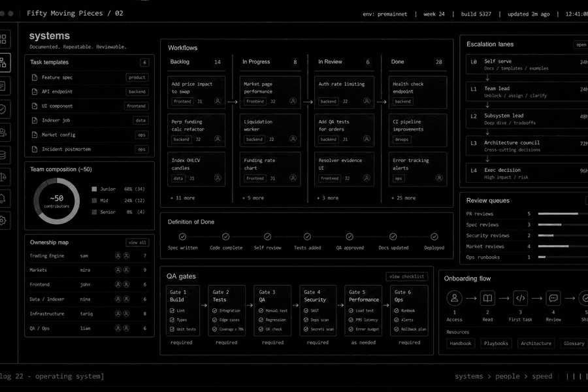Click the team composition donut chart
The image size is (588, 392).
click(x=57, y=201)
